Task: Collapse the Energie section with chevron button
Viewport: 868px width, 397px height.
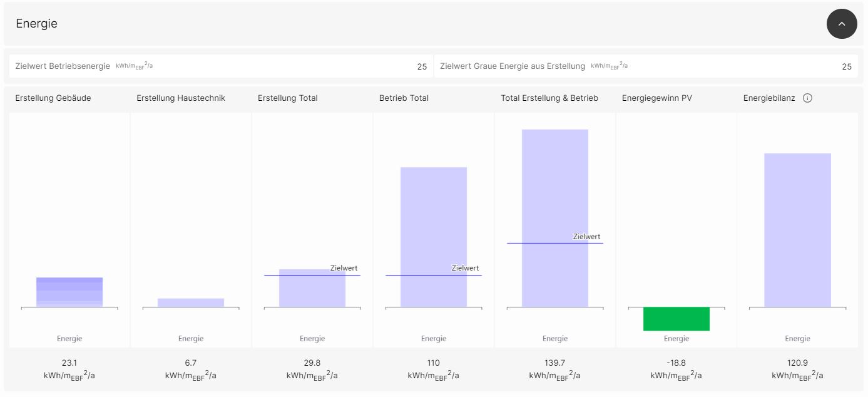Action: [841, 24]
